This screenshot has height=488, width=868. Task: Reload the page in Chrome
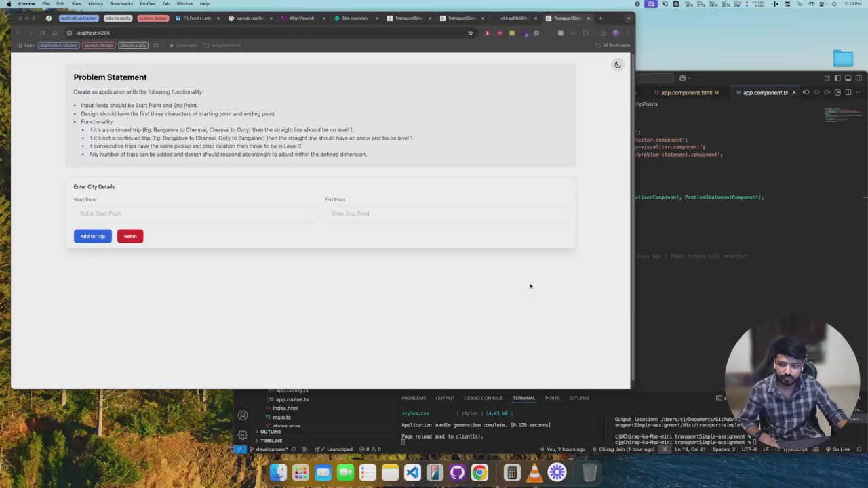tap(43, 33)
